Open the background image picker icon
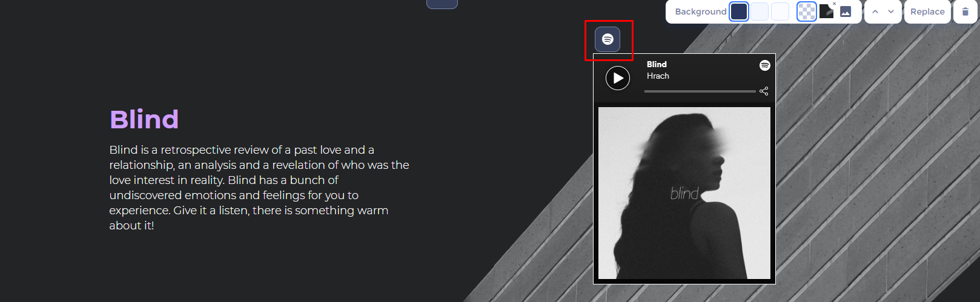980x302 pixels. (846, 11)
